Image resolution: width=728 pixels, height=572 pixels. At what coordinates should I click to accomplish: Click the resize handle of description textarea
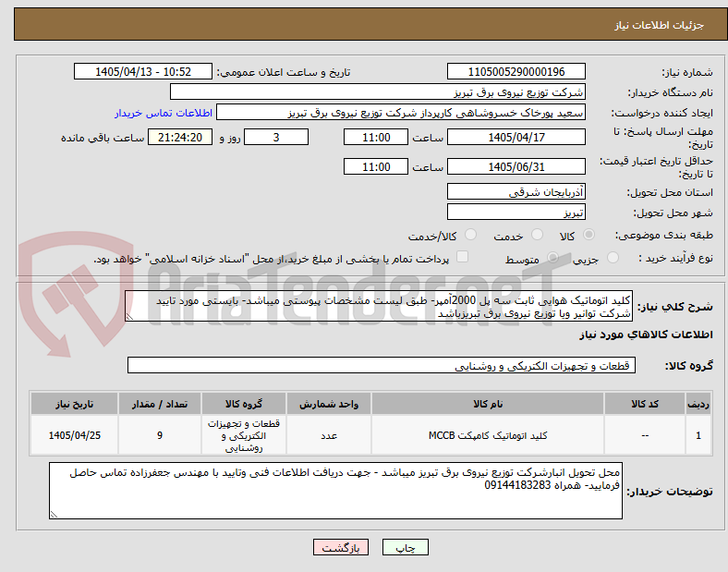[x=129, y=317]
